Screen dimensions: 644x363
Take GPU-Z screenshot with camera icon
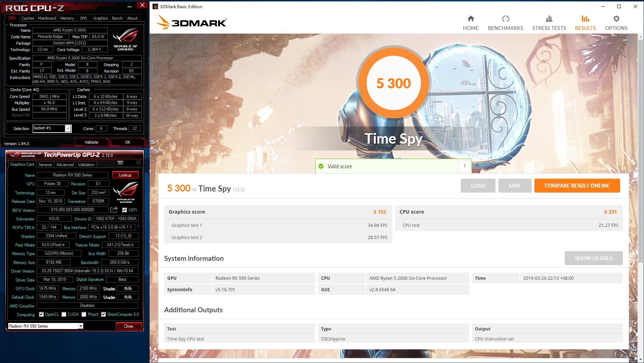point(120,163)
